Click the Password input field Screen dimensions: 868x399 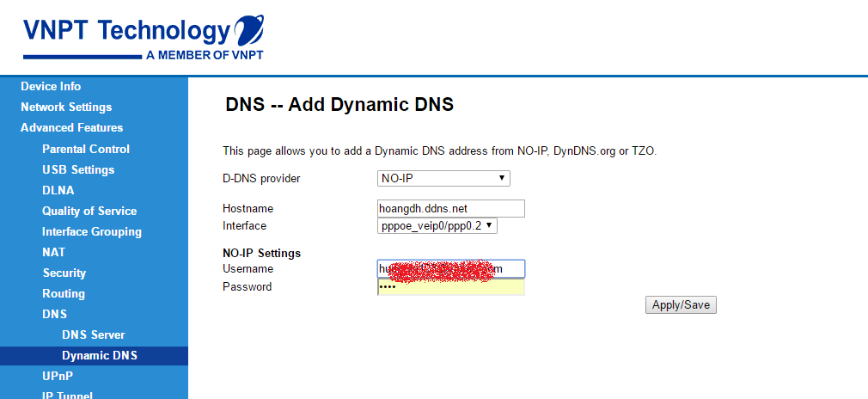450,287
